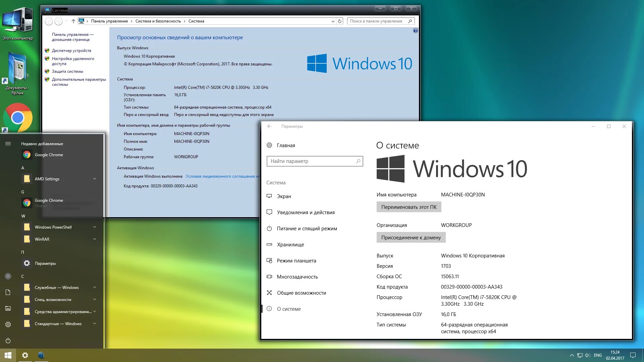
Task: Expand Windows PowerShell folder
Action: 95,227
